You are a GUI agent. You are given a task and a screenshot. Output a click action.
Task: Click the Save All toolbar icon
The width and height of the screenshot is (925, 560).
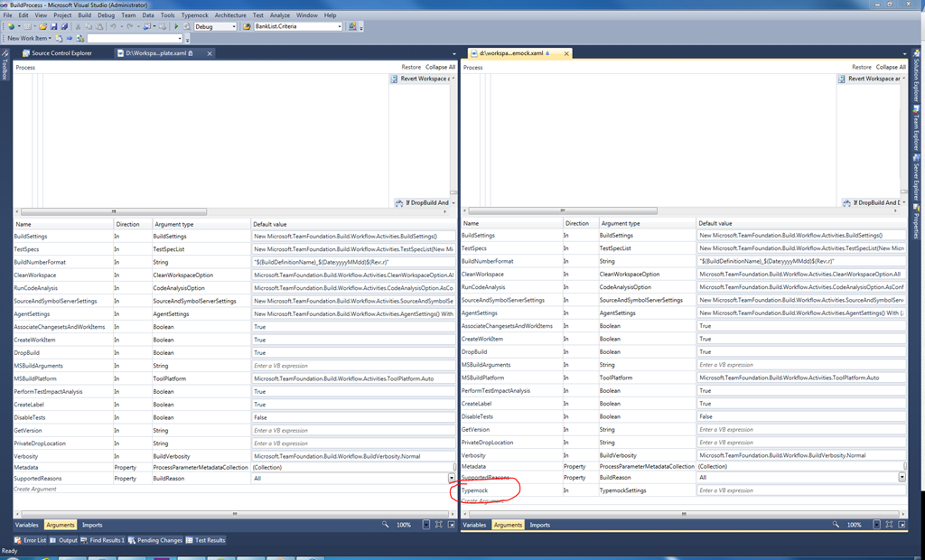click(64, 26)
